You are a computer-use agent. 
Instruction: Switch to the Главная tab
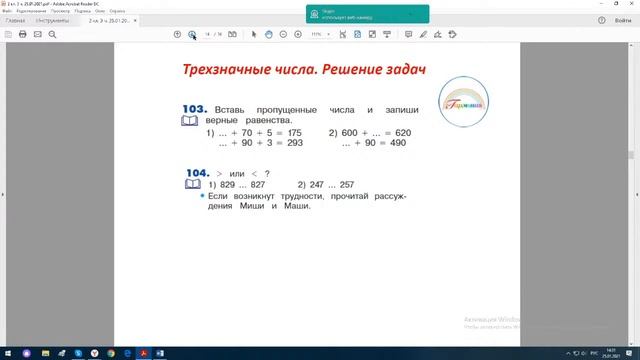tap(15, 20)
